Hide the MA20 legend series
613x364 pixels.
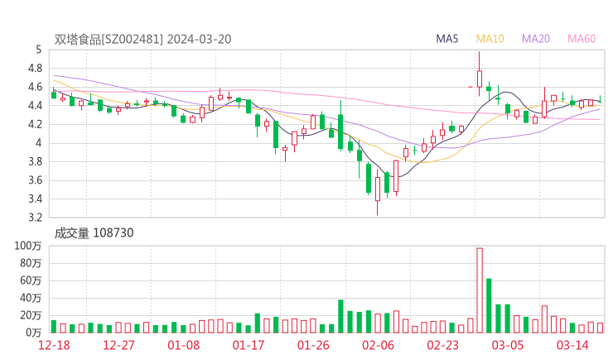point(535,39)
